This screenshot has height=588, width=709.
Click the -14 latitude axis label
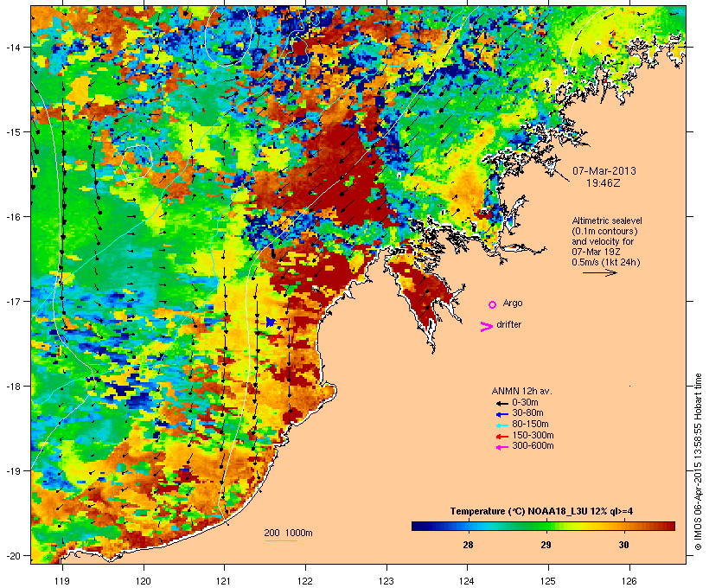(x=13, y=47)
